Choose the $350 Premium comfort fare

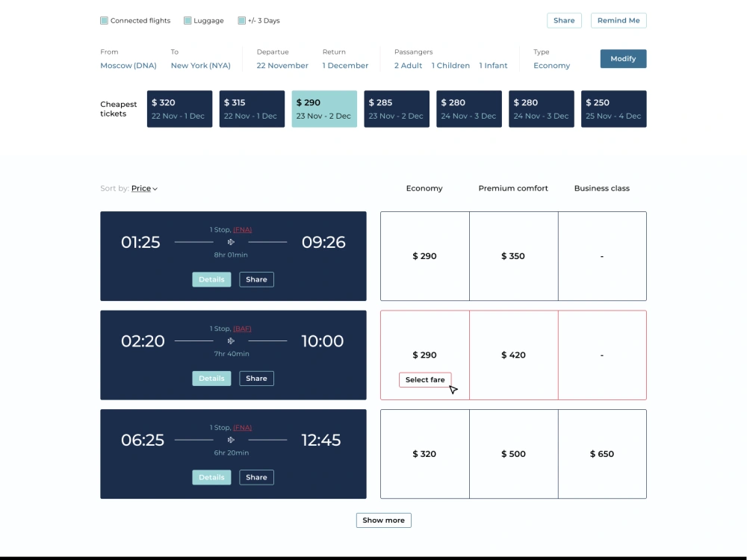tap(514, 256)
